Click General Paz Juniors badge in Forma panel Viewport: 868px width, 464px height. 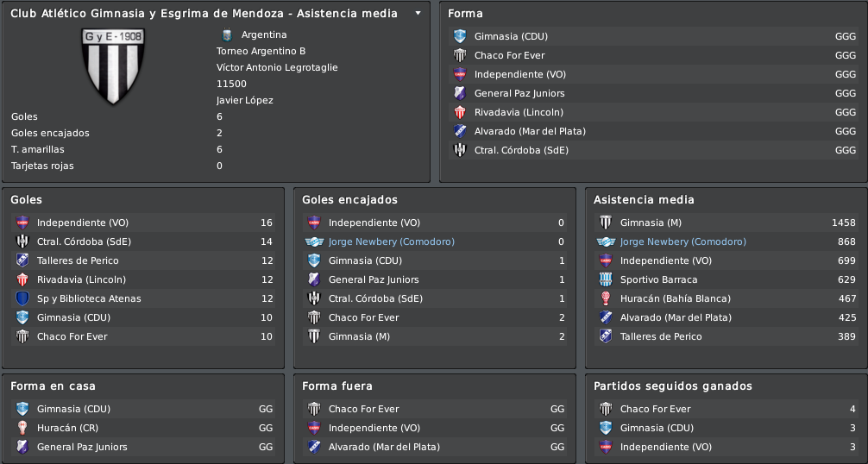[x=460, y=93]
